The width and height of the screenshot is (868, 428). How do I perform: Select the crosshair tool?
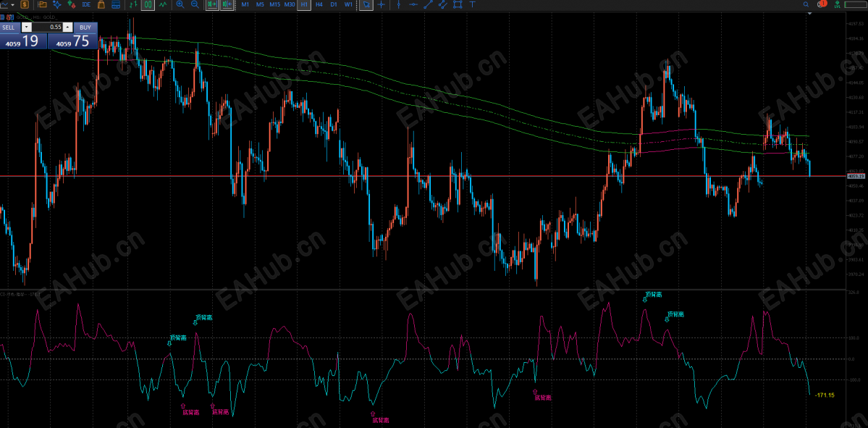(381, 4)
